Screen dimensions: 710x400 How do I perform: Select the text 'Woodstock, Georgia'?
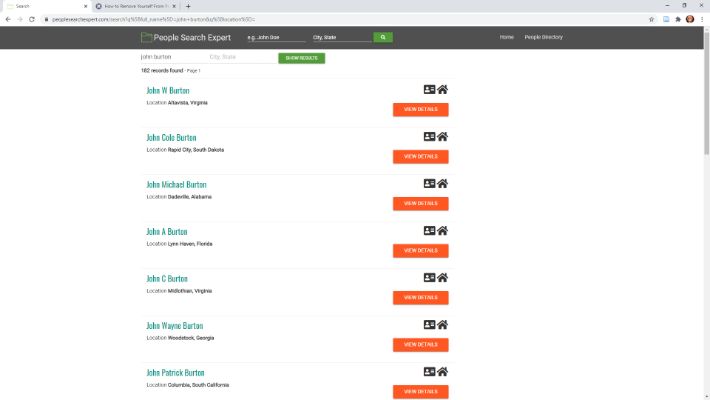pyautogui.click(x=191, y=338)
